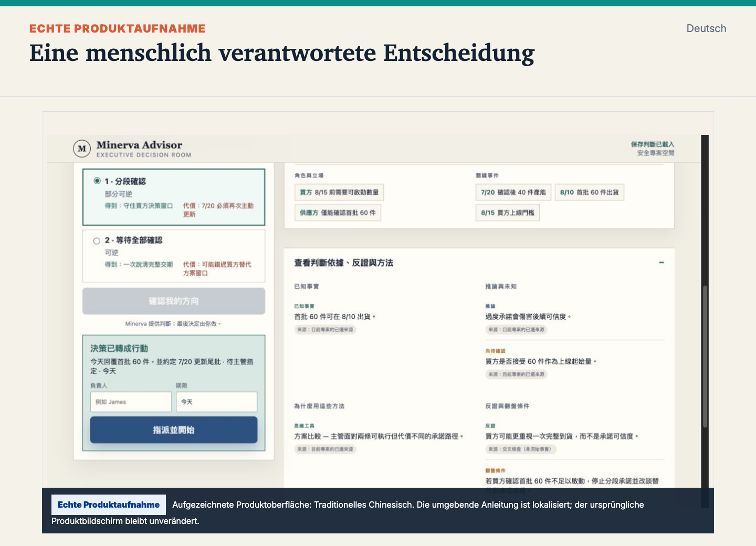Click the 部分可逆 label under option 1
Viewport: 756px width, 546px height.
(118, 194)
